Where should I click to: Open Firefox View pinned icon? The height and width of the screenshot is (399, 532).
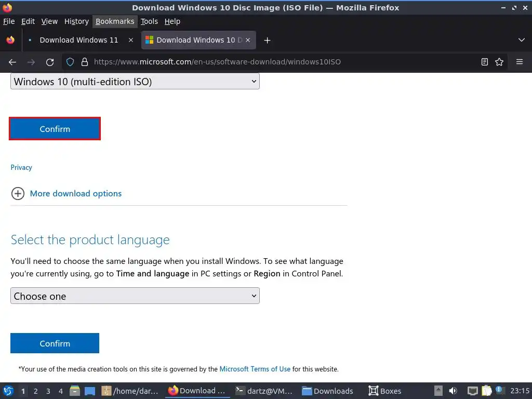(10, 40)
